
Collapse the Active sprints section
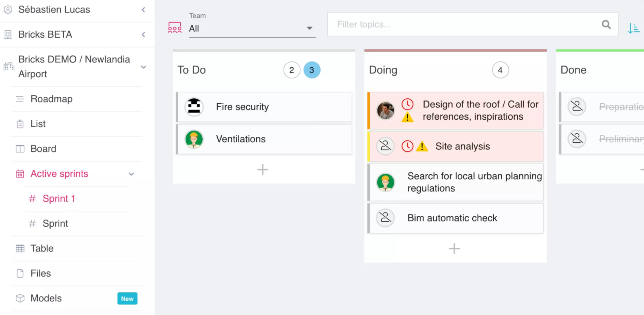[131, 174]
